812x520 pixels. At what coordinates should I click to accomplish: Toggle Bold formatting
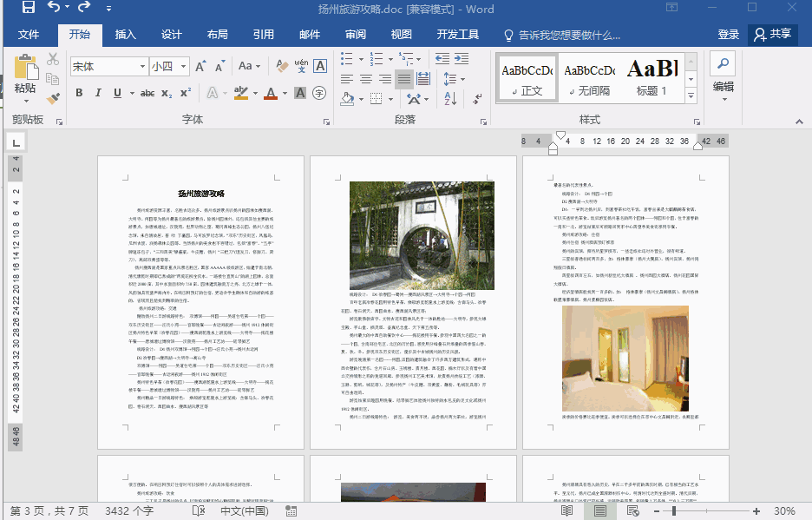tap(79, 93)
